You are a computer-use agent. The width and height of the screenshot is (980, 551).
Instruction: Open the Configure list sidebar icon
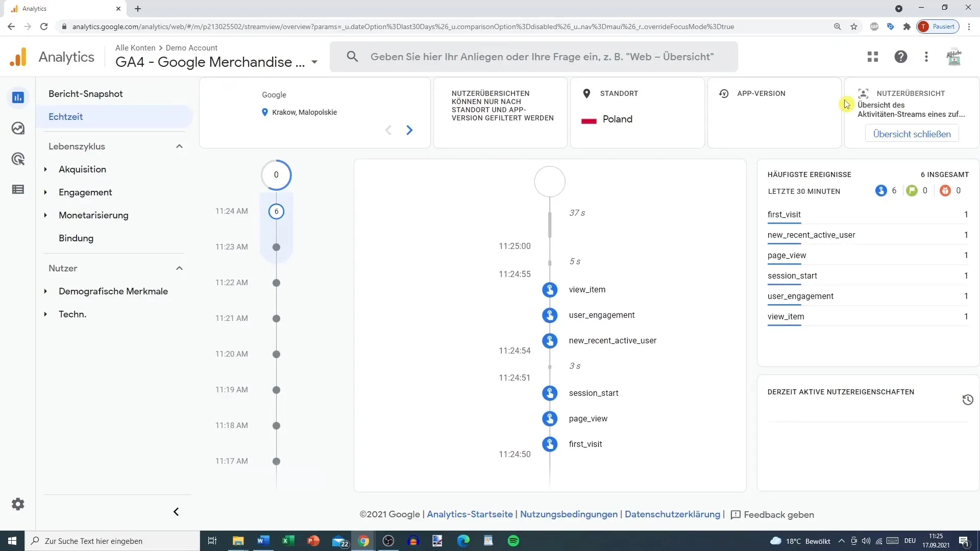pos(18,190)
